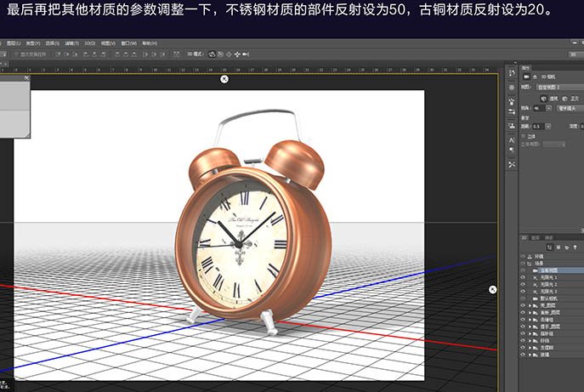Expand the 玻璃 mesh group
Viewport: 584px width, 392px height.
point(530,355)
